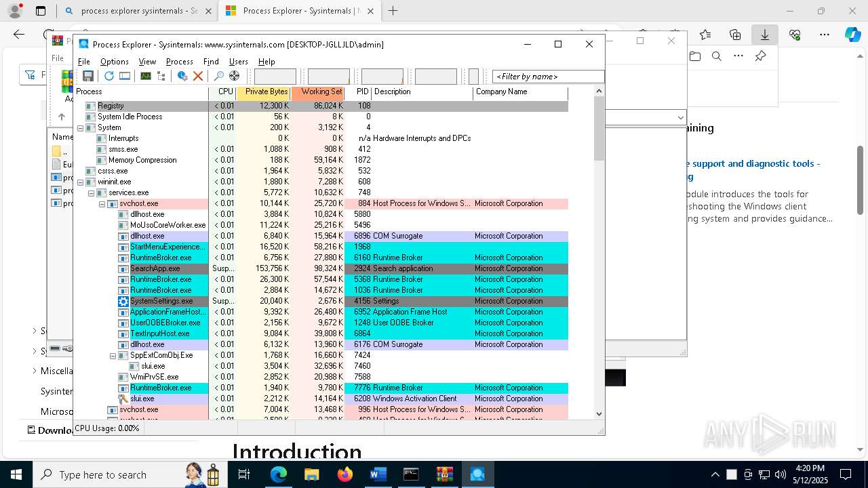The height and width of the screenshot is (488, 868).
Task: Open the Process menu
Action: tap(180, 61)
